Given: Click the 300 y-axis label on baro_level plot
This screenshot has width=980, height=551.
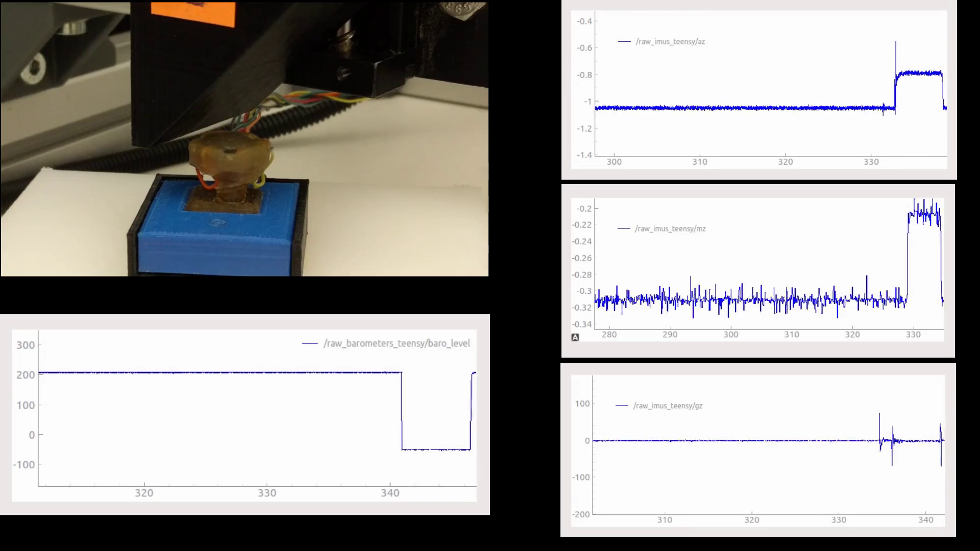Looking at the screenshot, I should 26,345.
